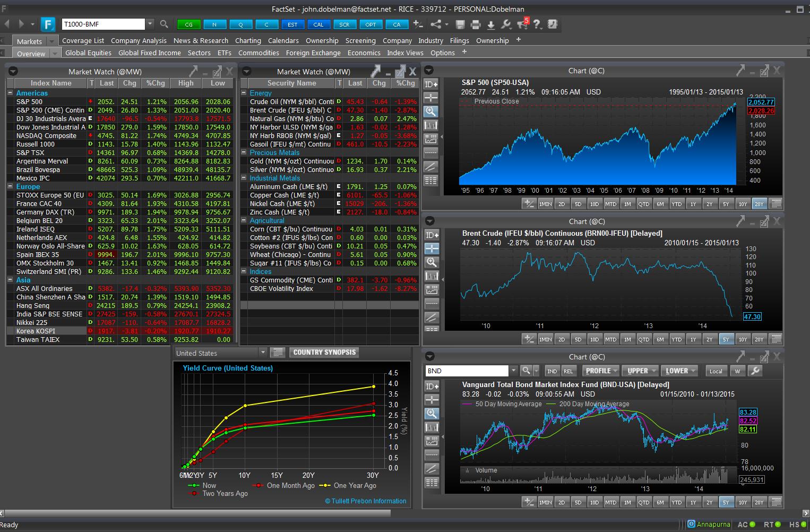This screenshot has height=532, width=810.
Task: Click the T1000-BMF ticker input box
Action: point(103,24)
